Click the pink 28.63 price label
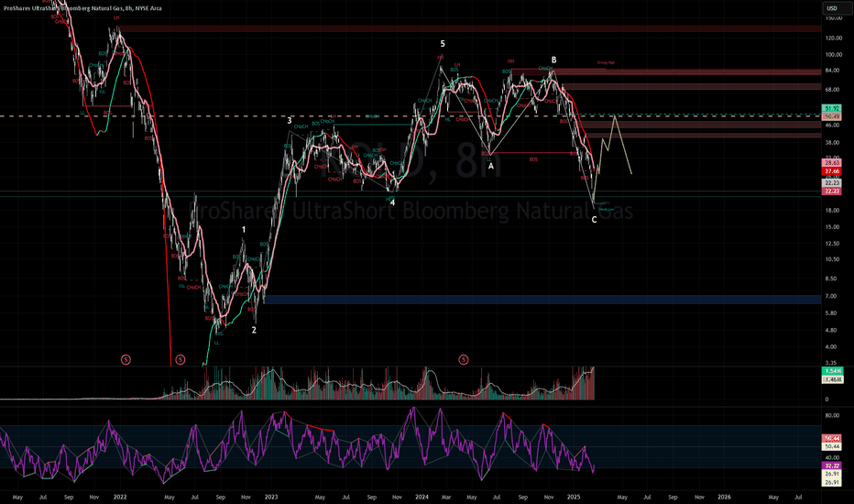 832,162
